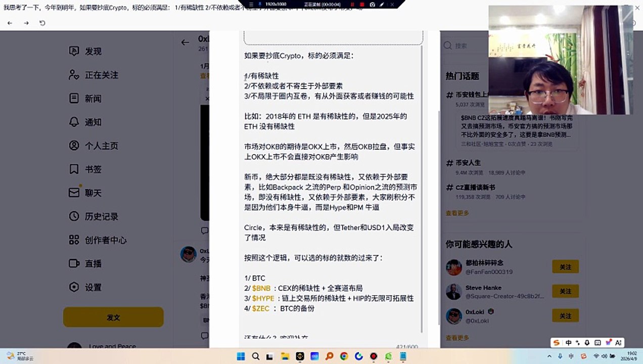Click the browser back arrow

(10, 23)
